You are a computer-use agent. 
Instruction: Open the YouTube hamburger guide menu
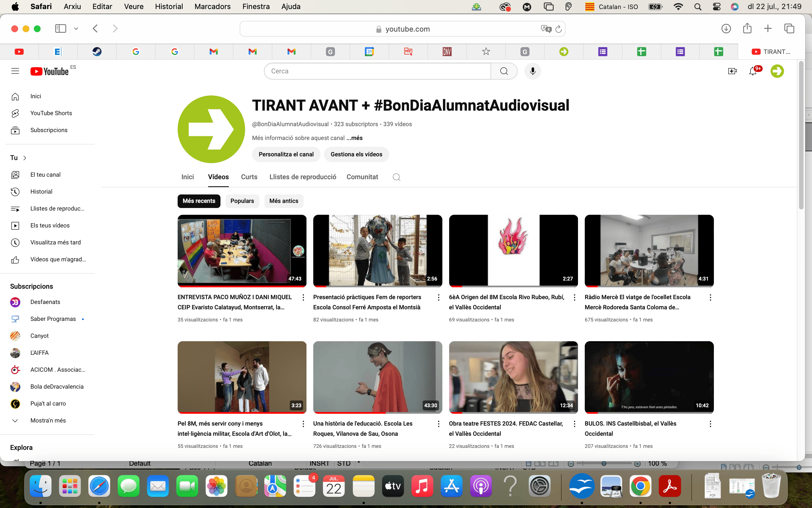pyautogui.click(x=15, y=71)
